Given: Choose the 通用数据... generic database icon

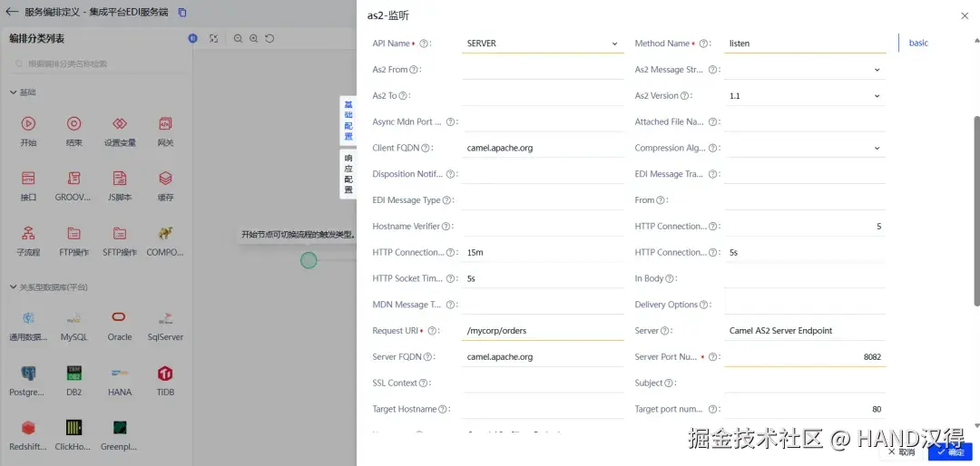Looking at the screenshot, I should [x=29, y=318].
